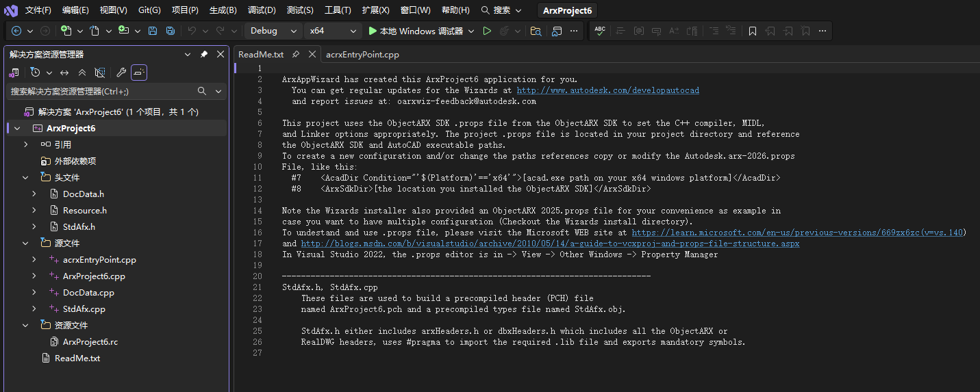Open the Solution Explorer search options dropdown

click(x=219, y=91)
